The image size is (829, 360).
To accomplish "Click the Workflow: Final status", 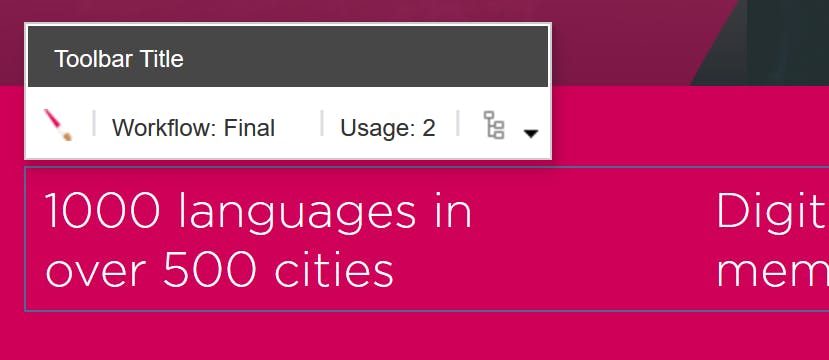I will click(193, 128).
